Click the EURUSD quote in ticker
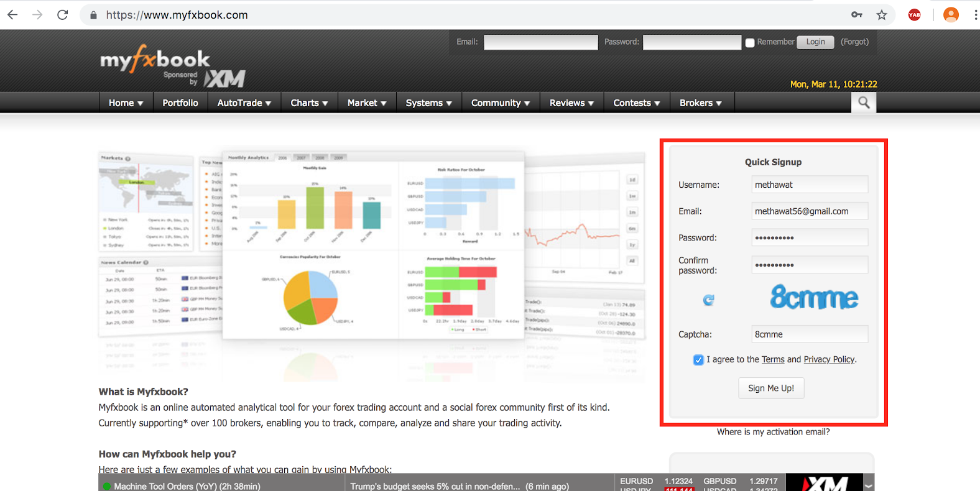Screen dimensions: 980x491 point(656,481)
